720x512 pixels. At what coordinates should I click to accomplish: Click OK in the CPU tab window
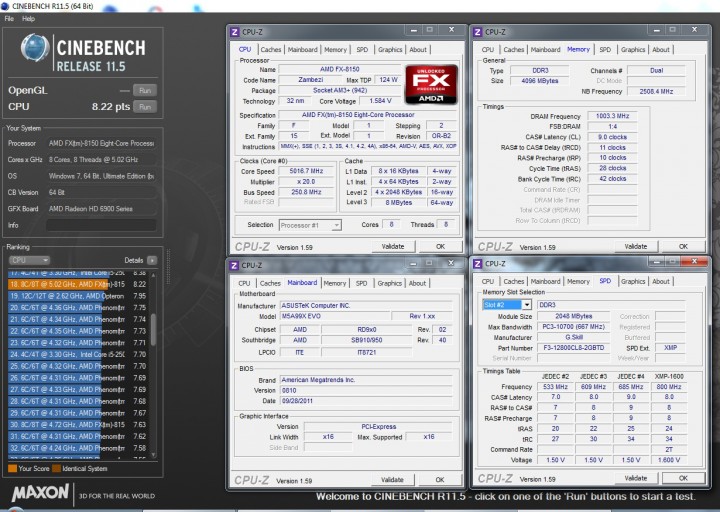(440, 247)
